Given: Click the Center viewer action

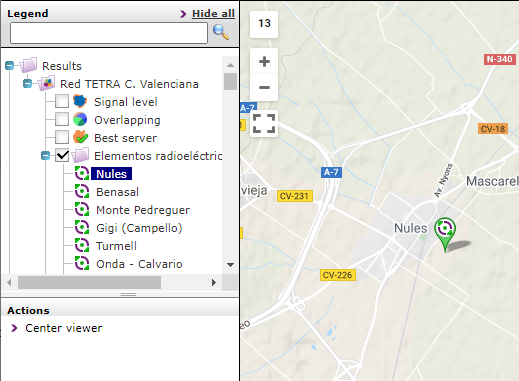Looking at the screenshot, I should (64, 328).
